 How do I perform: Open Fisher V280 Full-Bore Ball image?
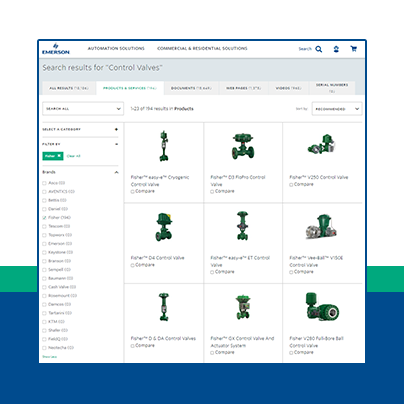tap(322, 307)
